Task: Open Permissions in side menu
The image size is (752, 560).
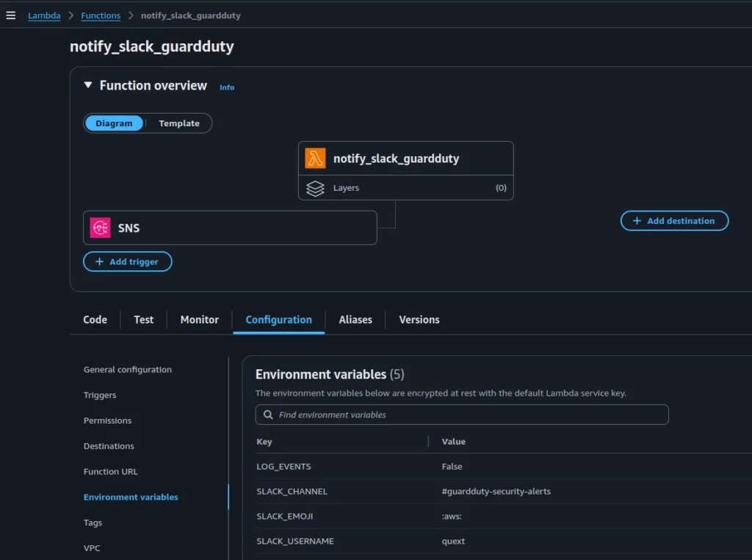Action: (x=107, y=421)
